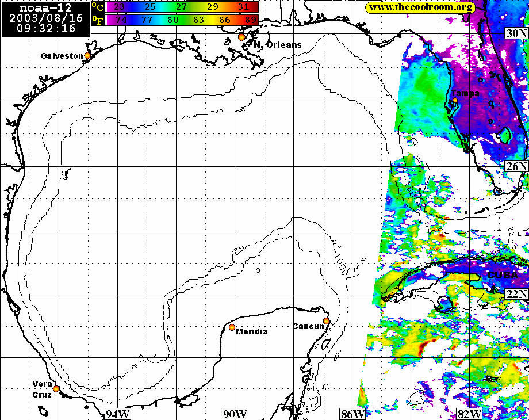This screenshot has height=420, width=529.
Task: Click the 09:32:16 timestamp text
Action: coord(46,28)
